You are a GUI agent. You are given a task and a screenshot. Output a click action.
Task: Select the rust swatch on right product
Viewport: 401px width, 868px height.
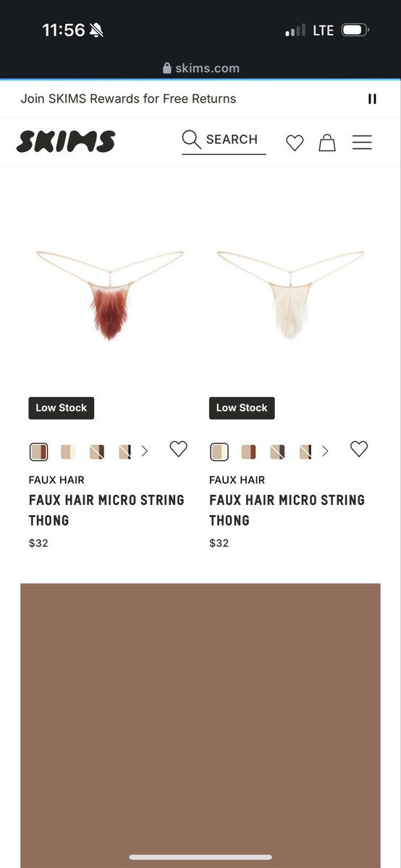click(x=248, y=452)
